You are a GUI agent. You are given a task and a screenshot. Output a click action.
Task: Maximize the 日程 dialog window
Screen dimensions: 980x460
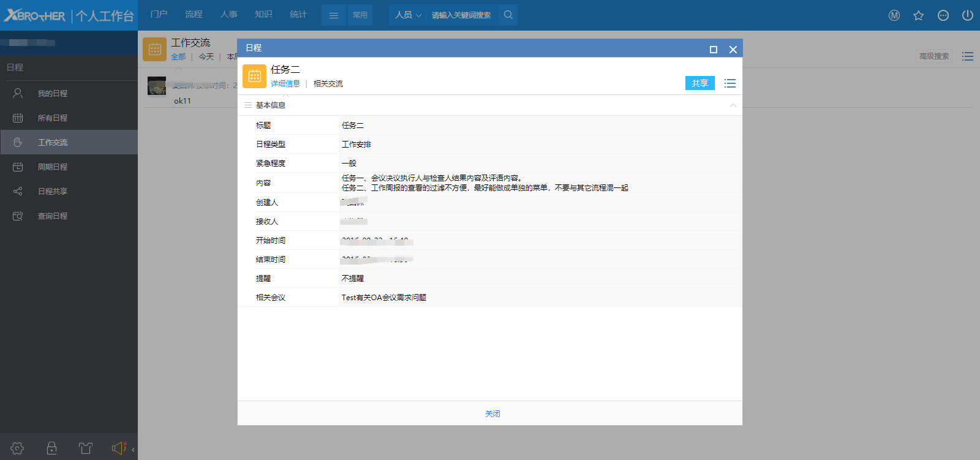[x=713, y=50]
